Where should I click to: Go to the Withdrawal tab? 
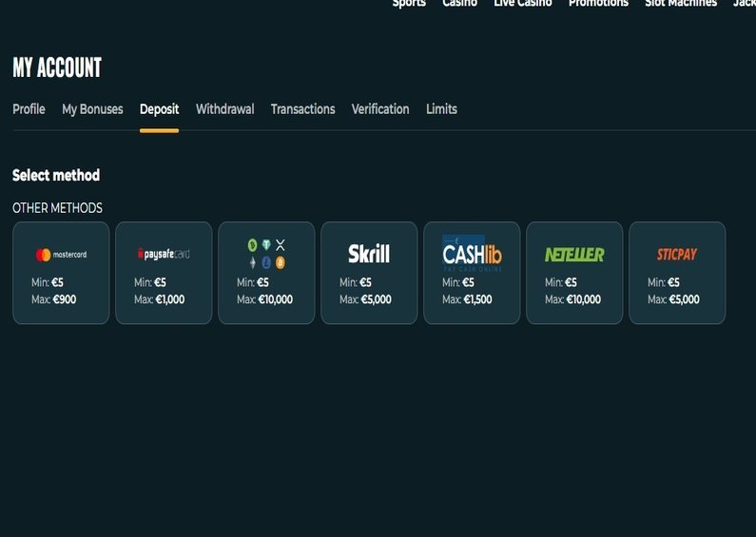[225, 109]
